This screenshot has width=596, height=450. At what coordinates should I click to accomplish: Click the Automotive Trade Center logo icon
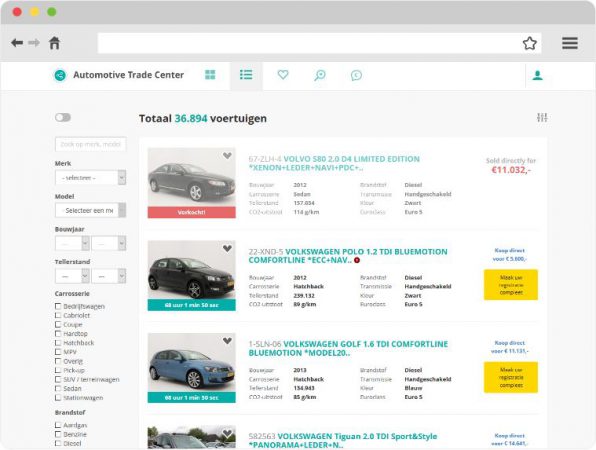[x=60, y=75]
